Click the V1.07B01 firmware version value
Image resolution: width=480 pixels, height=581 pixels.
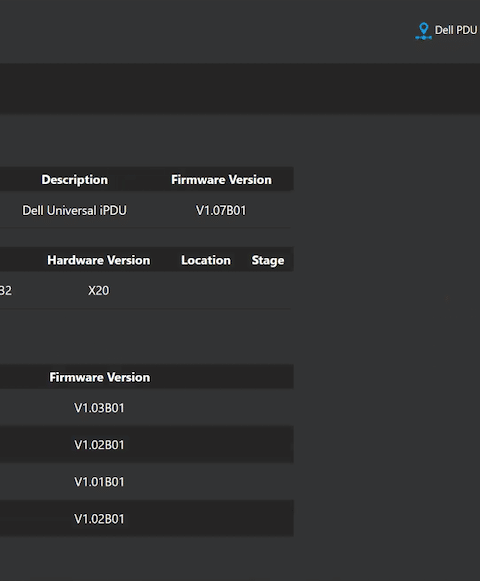pos(221,210)
